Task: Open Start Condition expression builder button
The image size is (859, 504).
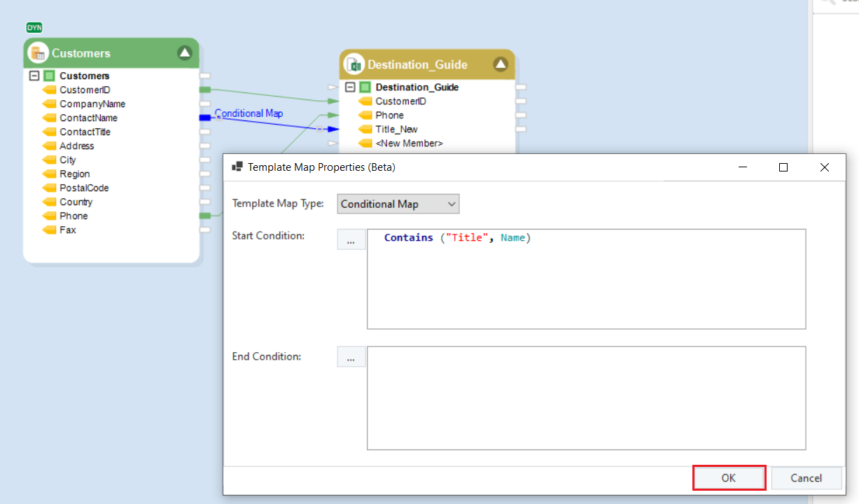Action: (351, 239)
